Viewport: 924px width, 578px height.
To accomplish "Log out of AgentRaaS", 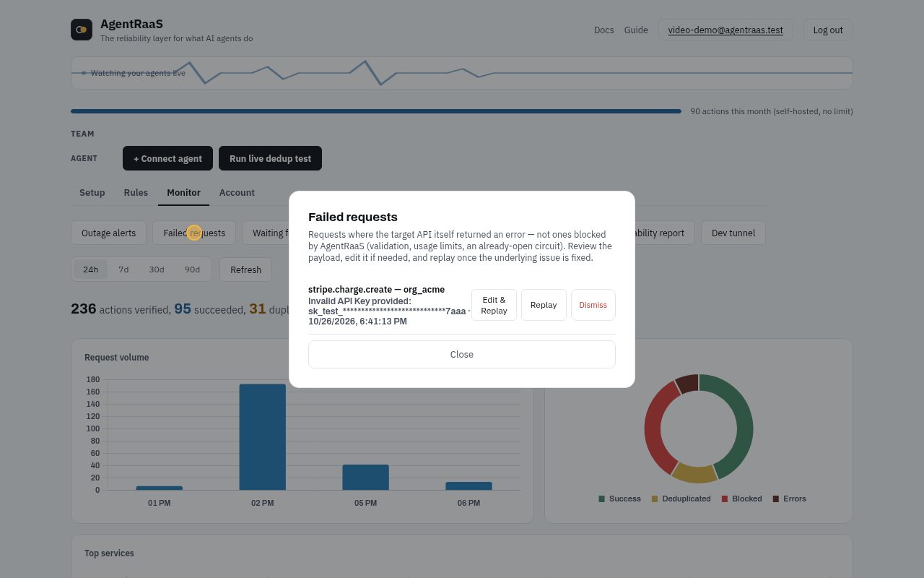I will click(x=828, y=30).
